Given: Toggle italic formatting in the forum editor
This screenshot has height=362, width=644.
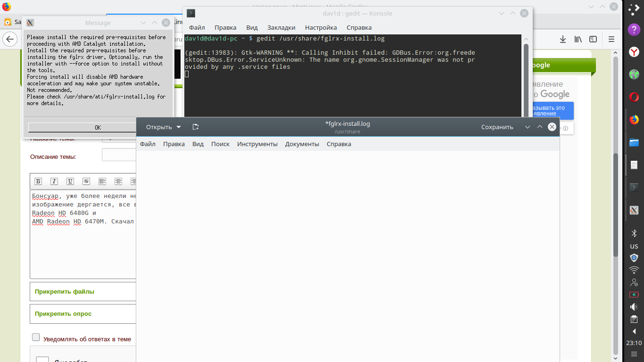Looking at the screenshot, I should point(54,181).
